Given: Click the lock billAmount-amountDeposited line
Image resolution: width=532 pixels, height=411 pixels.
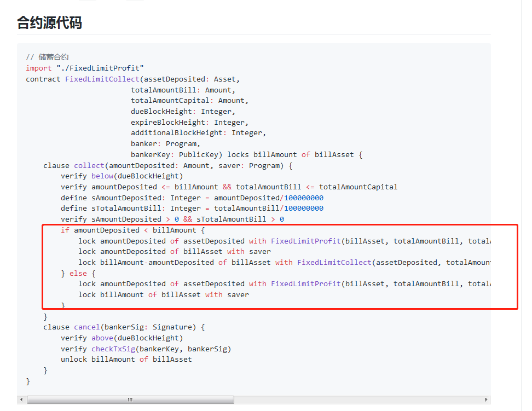Looking at the screenshot, I should [284, 262].
